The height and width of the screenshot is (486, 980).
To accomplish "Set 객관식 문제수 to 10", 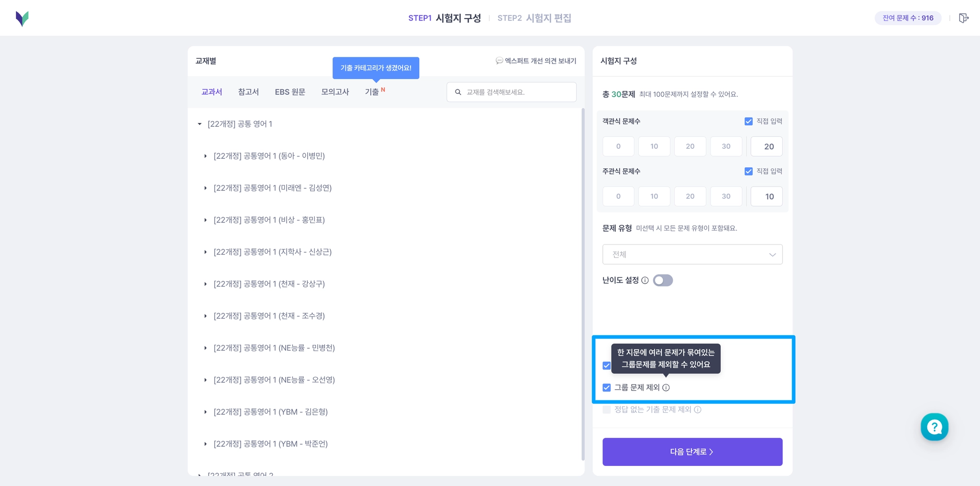I will 654,146.
